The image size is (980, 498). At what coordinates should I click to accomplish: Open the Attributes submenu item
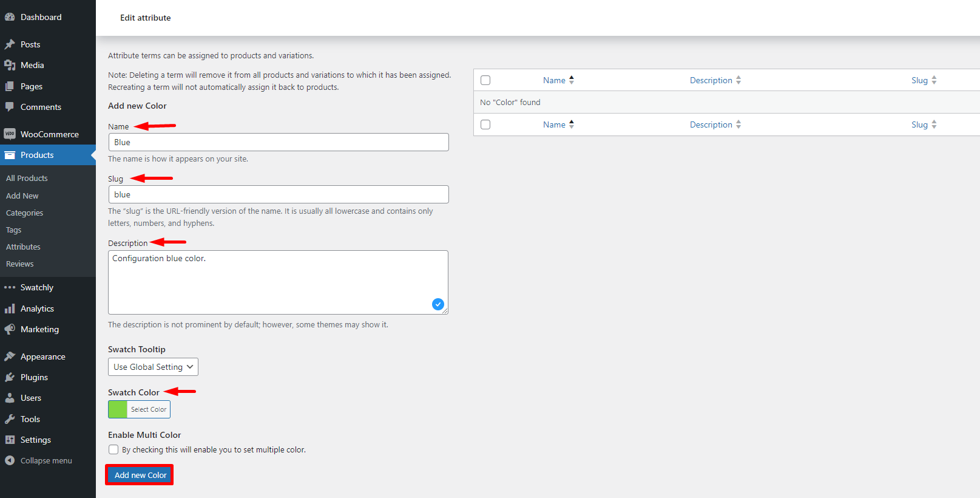(23, 247)
